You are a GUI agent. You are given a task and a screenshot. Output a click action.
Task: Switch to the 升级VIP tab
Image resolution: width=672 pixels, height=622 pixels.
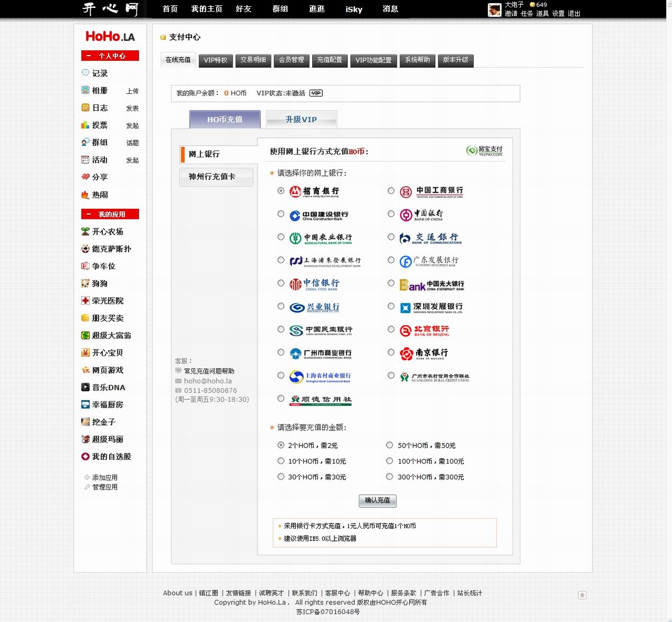tap(301, 120)
